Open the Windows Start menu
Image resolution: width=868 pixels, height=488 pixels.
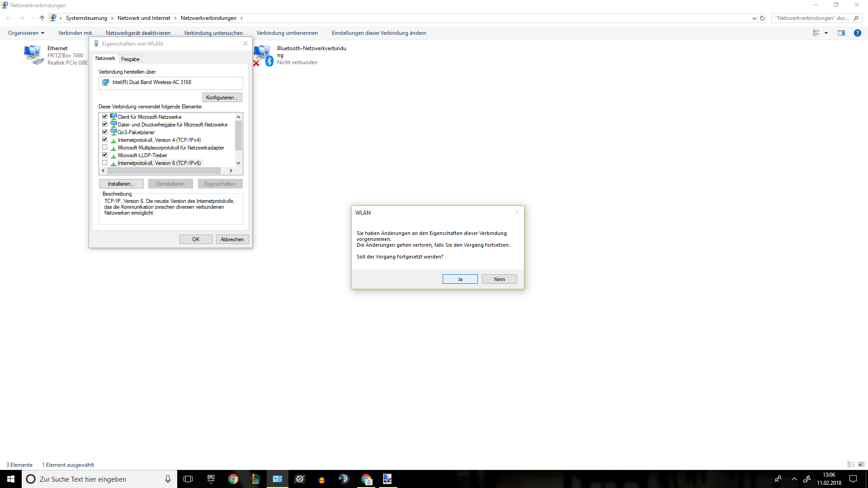(x=11, y=479)
